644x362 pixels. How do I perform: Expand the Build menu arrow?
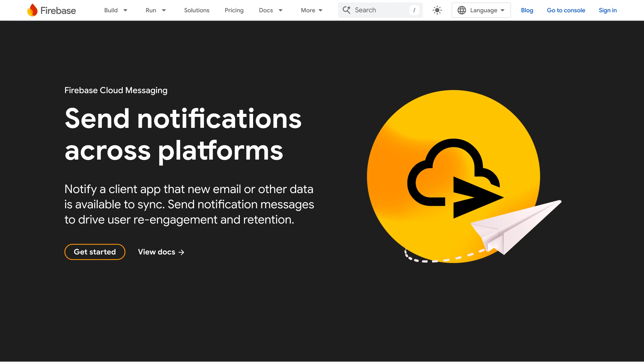(125, 10)
